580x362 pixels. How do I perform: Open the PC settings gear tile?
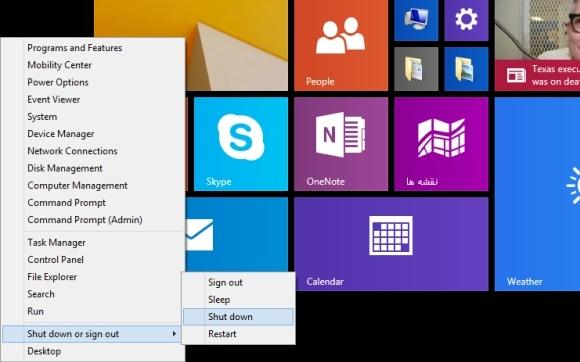click(x=466, y=20)
